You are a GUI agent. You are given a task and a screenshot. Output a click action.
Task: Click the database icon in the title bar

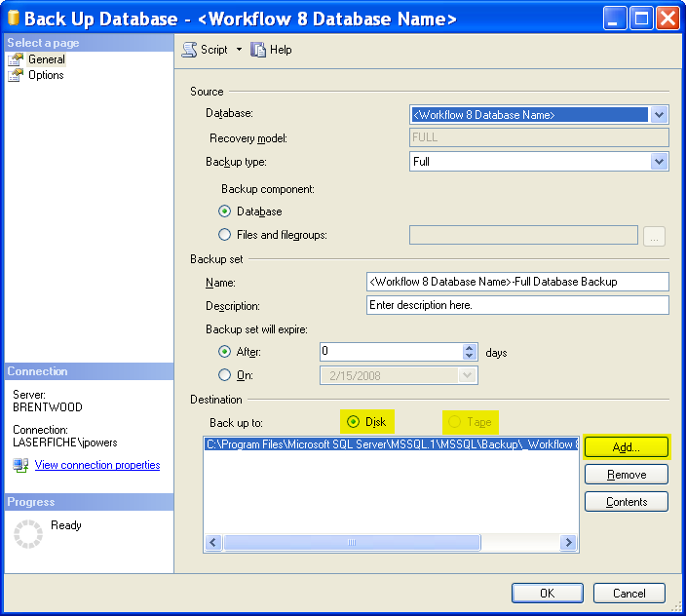point(14,18)
